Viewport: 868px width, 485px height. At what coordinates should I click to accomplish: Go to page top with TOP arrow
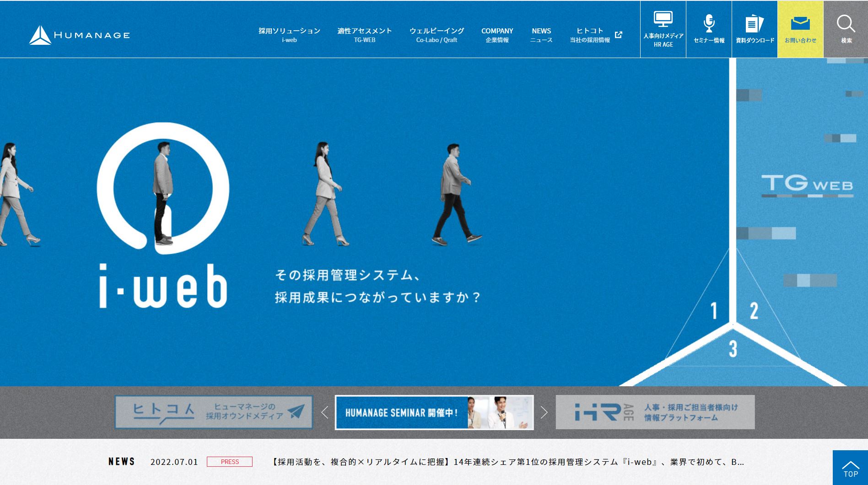(850, 468)
